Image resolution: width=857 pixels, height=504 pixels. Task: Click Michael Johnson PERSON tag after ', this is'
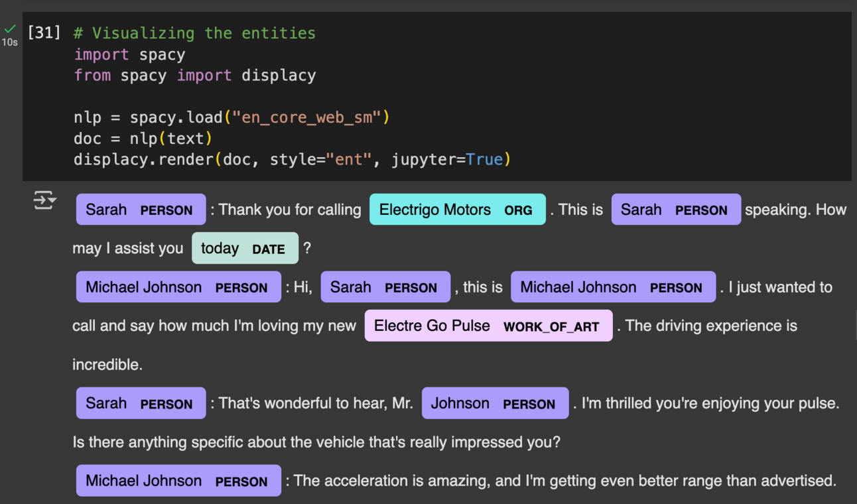click(613, 287)
